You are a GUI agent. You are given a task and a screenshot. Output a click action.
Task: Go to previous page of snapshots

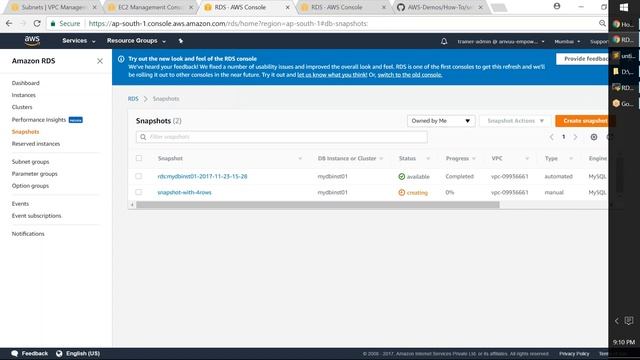click(551, 137)
